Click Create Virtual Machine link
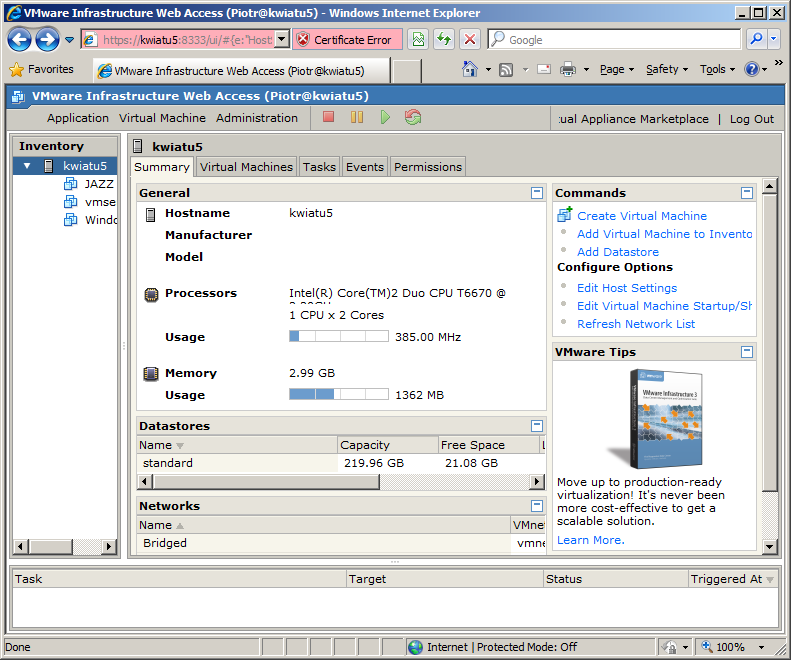Viewport: 791px width, 660px height. coord(642,216)
